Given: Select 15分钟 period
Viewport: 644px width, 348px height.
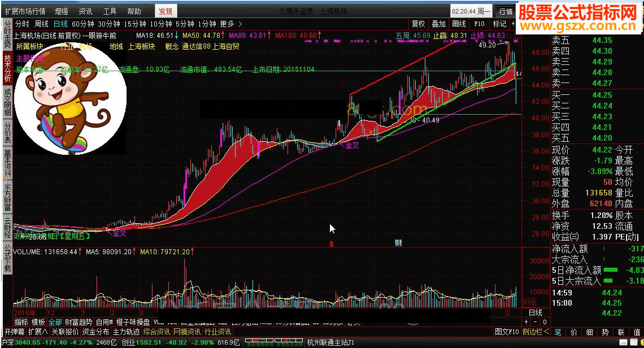Looking at the screenshot, I should pyautogui.click(x=134, y=24).
